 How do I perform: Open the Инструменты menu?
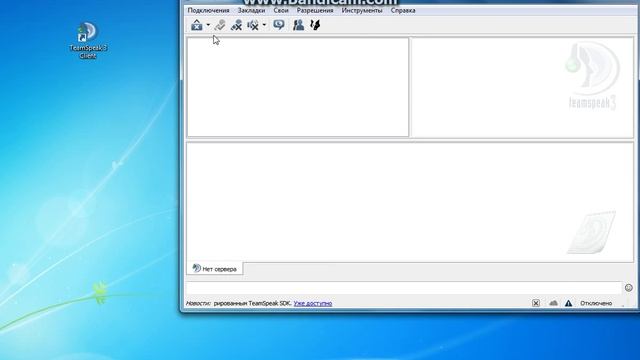click(x=362, y=10)
